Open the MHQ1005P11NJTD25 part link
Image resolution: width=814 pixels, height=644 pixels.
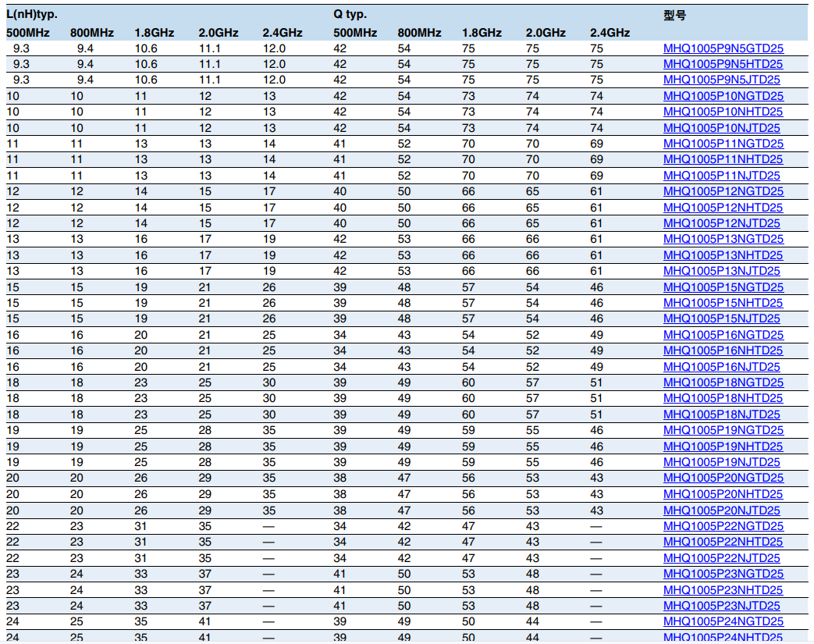[722, 176]
